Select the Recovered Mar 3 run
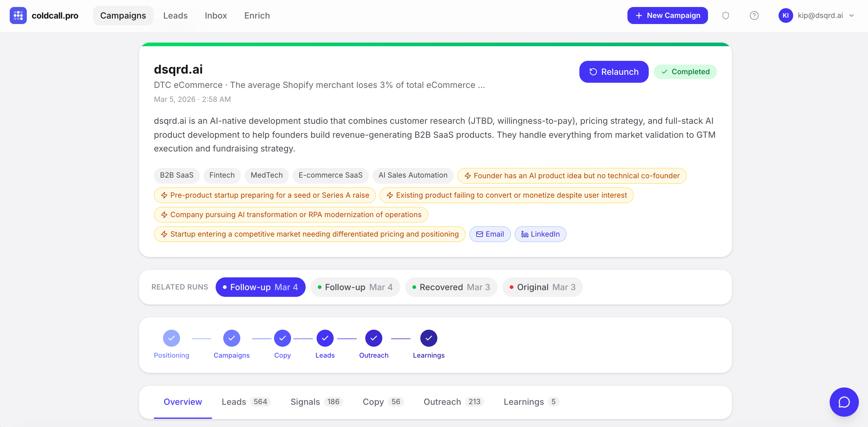868x427 pixels. (451, 287)
